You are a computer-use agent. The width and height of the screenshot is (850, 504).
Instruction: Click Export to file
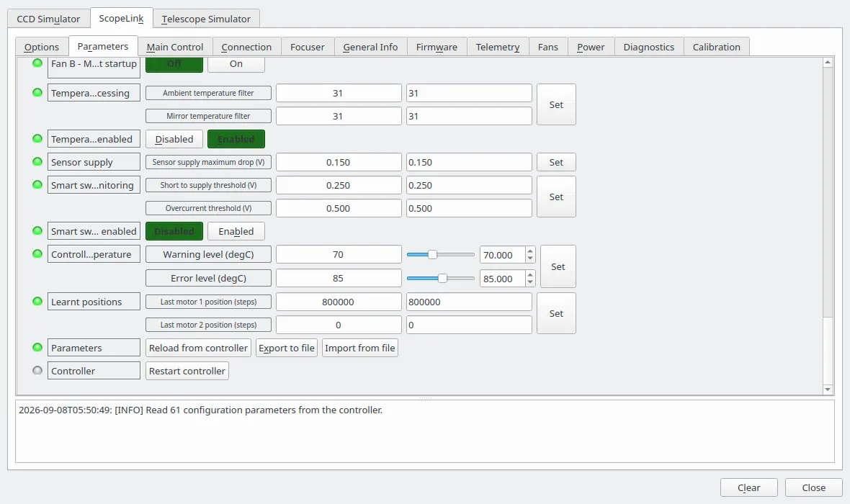pos(287,348)
